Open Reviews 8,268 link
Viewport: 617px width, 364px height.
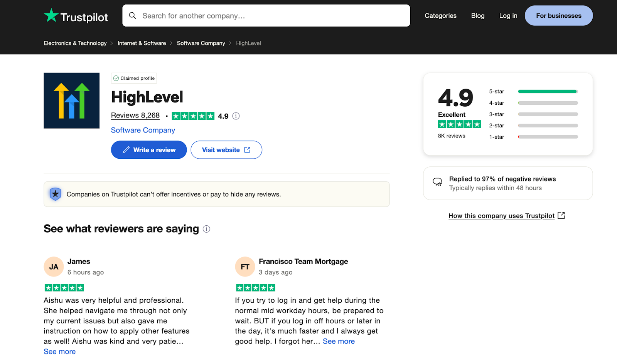[x=135, y=116]
